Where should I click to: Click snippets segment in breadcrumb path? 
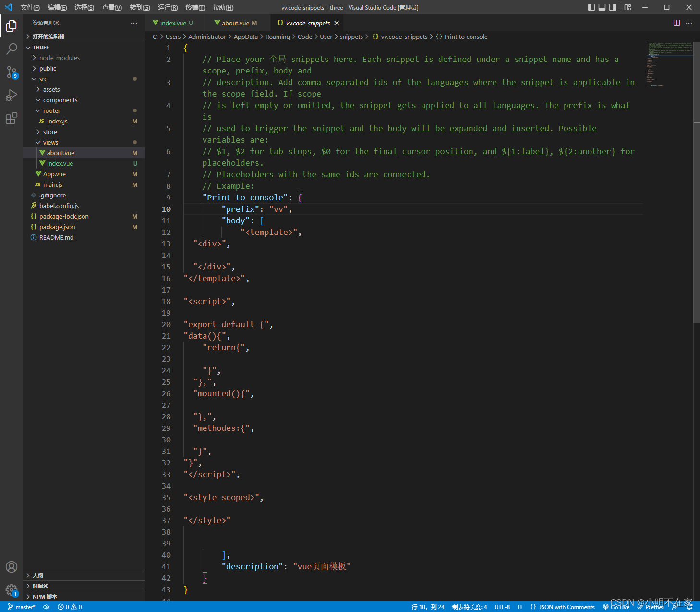point(351,37)
